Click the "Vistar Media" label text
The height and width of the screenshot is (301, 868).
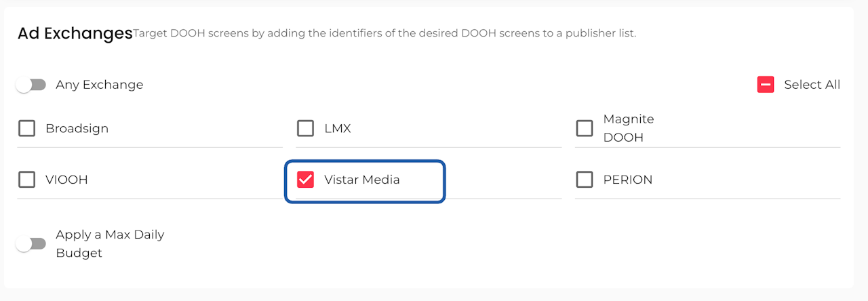click(362, 180)
